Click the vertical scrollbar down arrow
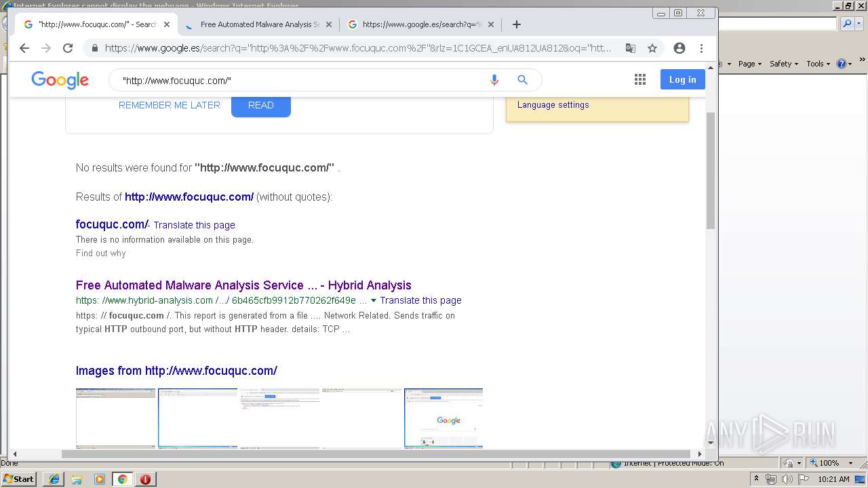The height and width of the screenshot is (488, 868). pos(711,443)
